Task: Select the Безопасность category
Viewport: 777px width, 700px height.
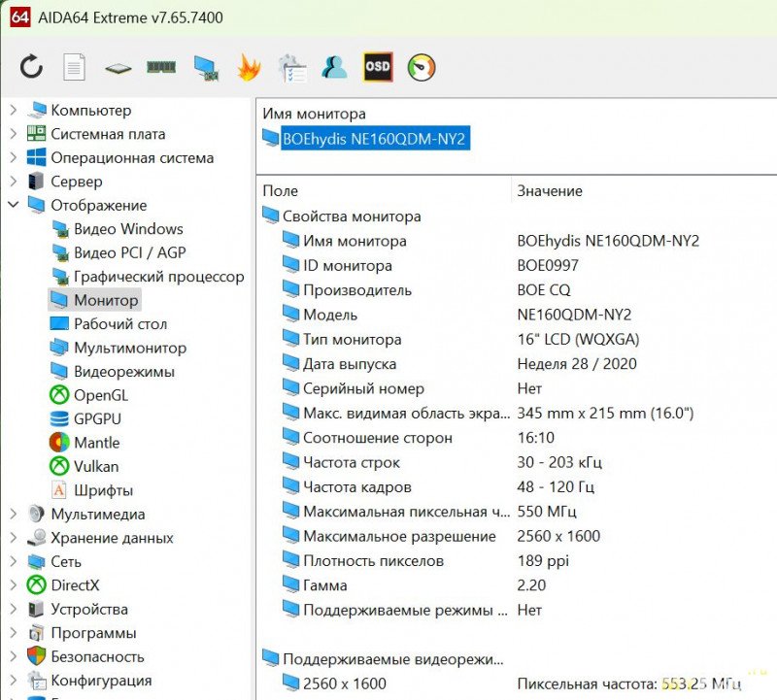Action: (85, 657)
